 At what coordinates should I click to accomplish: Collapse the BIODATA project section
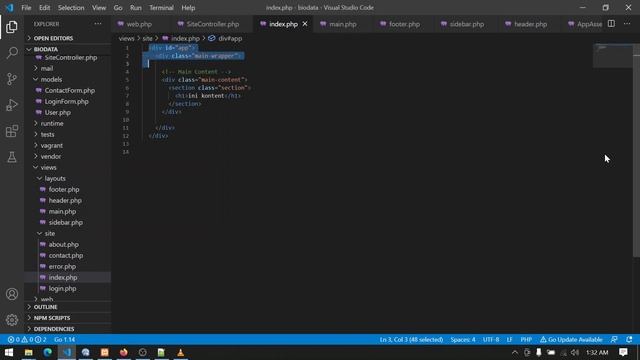68,49
